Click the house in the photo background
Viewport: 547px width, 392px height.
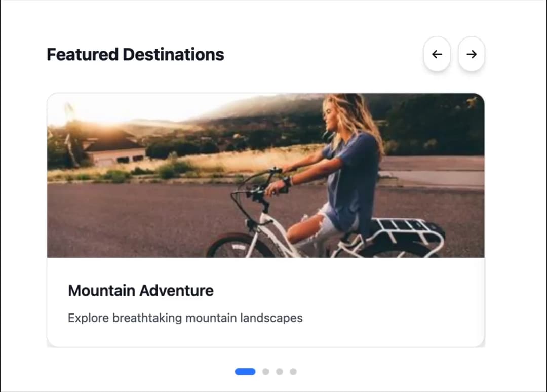[x=113, y=148]
